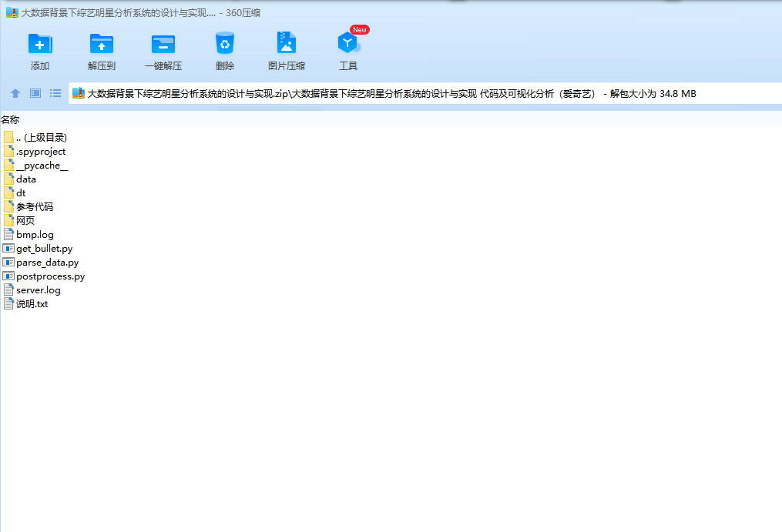The height and width of the screenshot is (532, 782).
Task: Select the data folder
Action: click(x=26, y=179)
